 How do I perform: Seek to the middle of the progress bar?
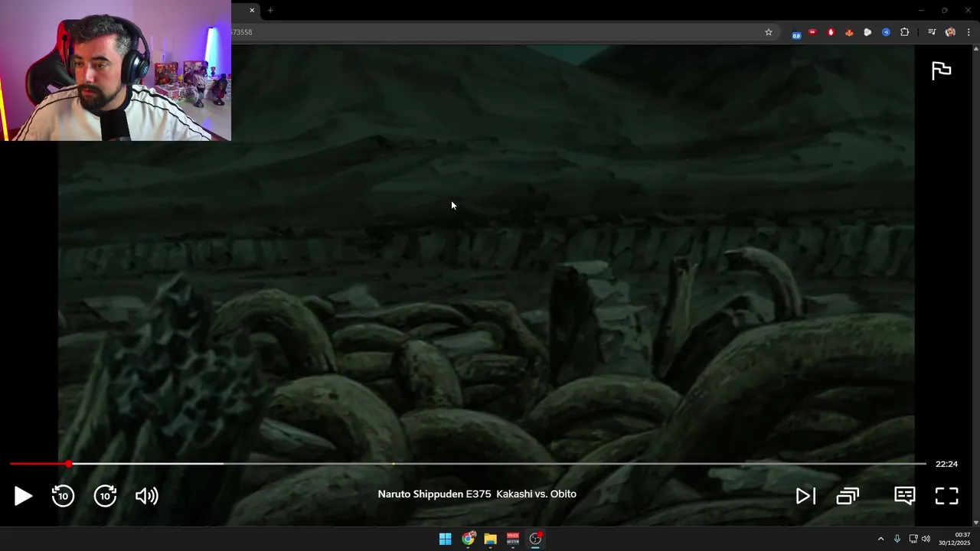click(468, 464)
